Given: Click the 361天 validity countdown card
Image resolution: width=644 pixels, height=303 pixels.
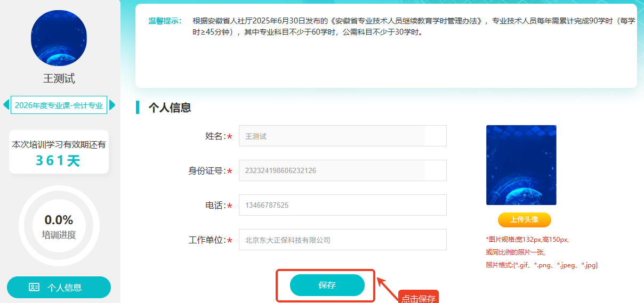Looking at the screenshot, I should (x=59, y=152).
